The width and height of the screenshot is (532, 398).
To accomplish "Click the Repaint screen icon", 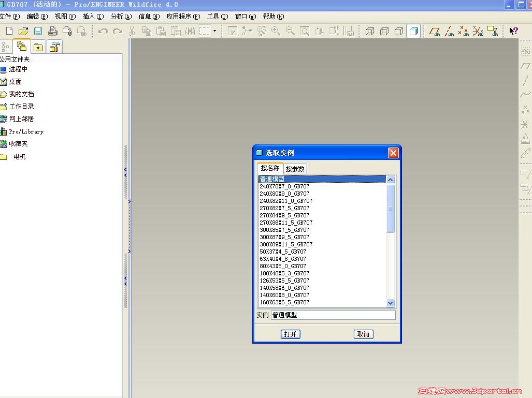I will coord(233,31).
